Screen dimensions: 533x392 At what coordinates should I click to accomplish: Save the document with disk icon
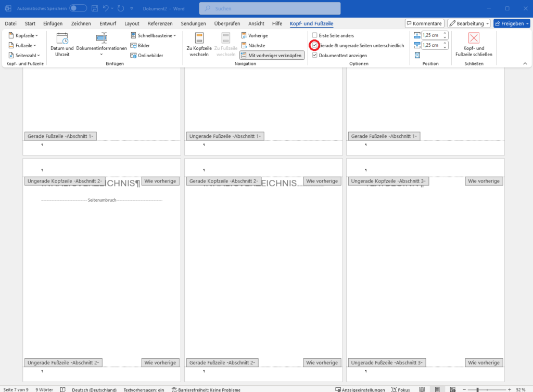pyautogui.click(x=95, y=8)
